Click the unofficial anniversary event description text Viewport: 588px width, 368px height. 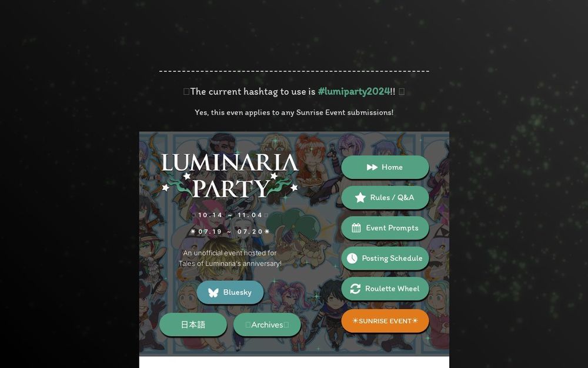pyautogui.click(x=230, y=258)
